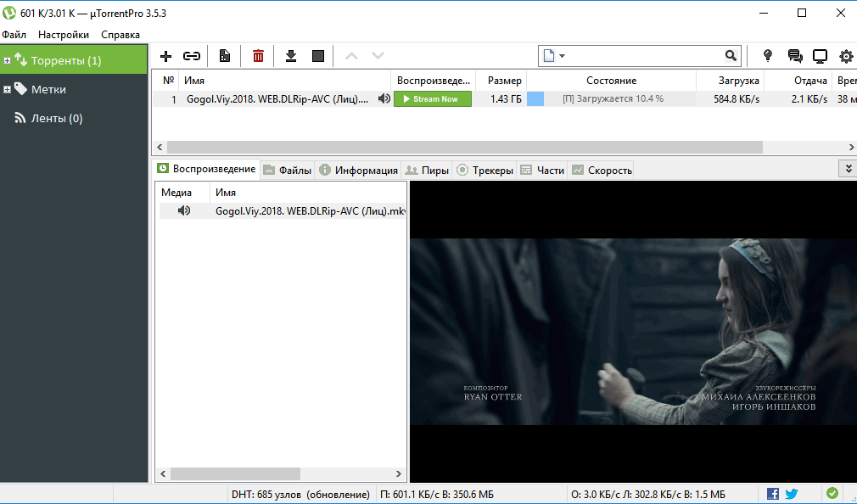The height and width of the screenshot is (504, 857).
Task: Click the torrent list horizontal scrollbar
Action: (465, 147)
